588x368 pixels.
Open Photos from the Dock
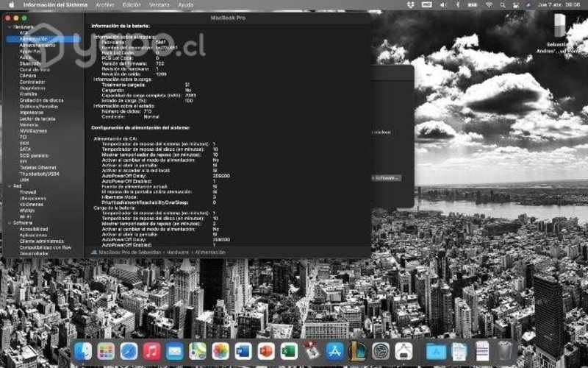pos(220,352)
